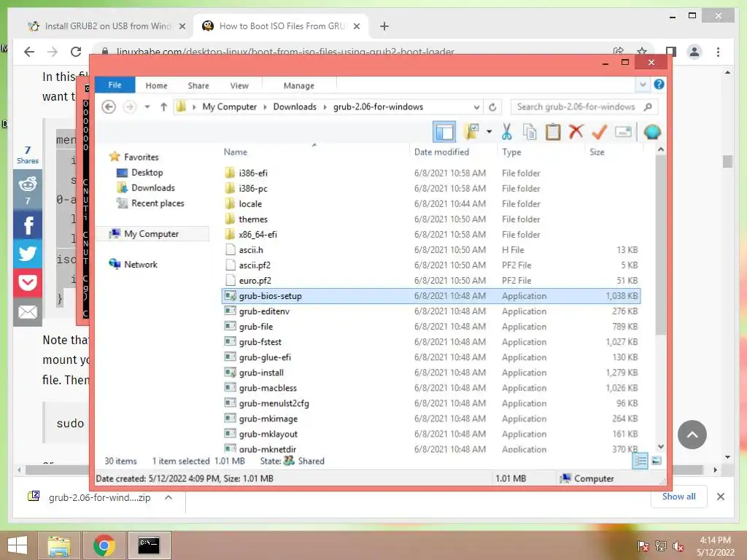Share article on Facebook sidebar icon
Image resolution: width=747 pixels, height=560 pixels.
[x=28, y=225]
